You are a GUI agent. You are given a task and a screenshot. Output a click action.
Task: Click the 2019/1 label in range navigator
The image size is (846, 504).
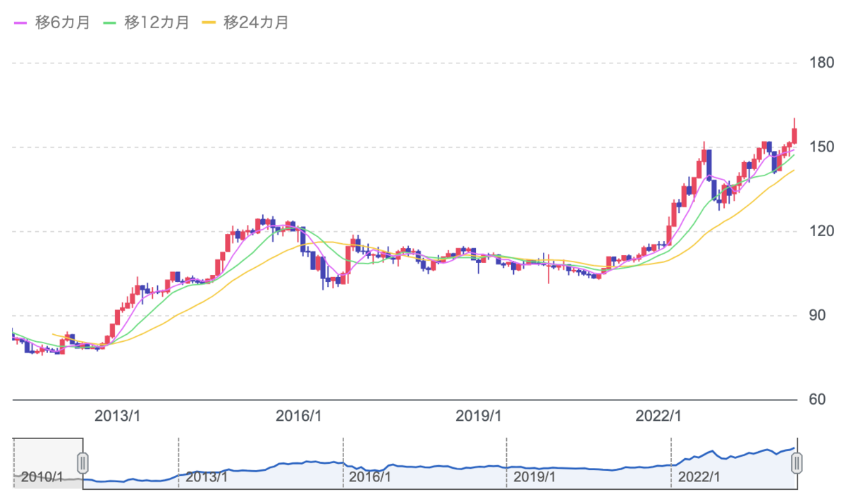(534, 477)
